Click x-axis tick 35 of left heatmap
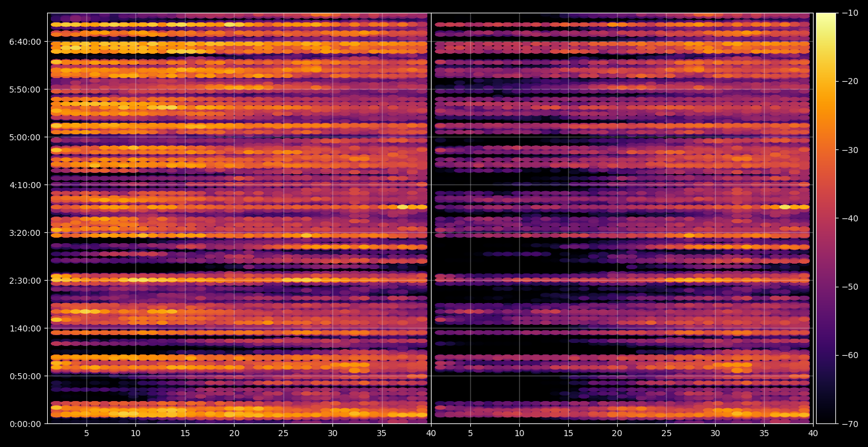 tap(381, 433)
